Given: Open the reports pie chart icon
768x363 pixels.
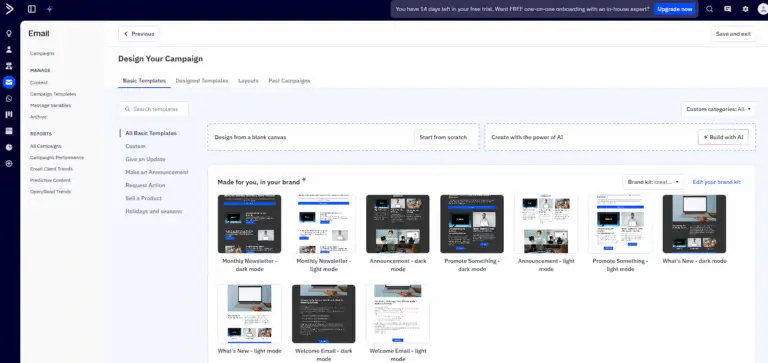Looking at the screenshot, I should pos(9,147).
